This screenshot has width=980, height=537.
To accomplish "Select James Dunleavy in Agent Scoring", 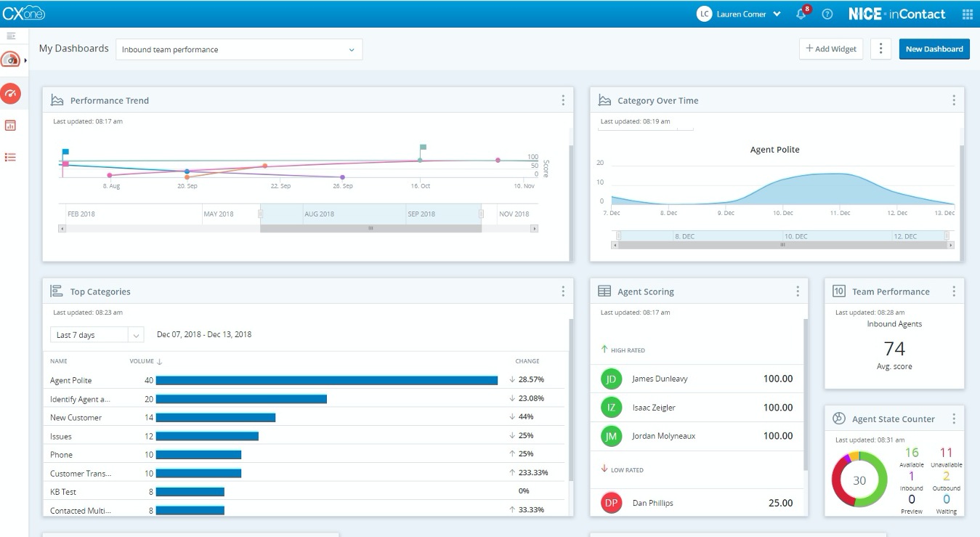I will pos(660,379).
